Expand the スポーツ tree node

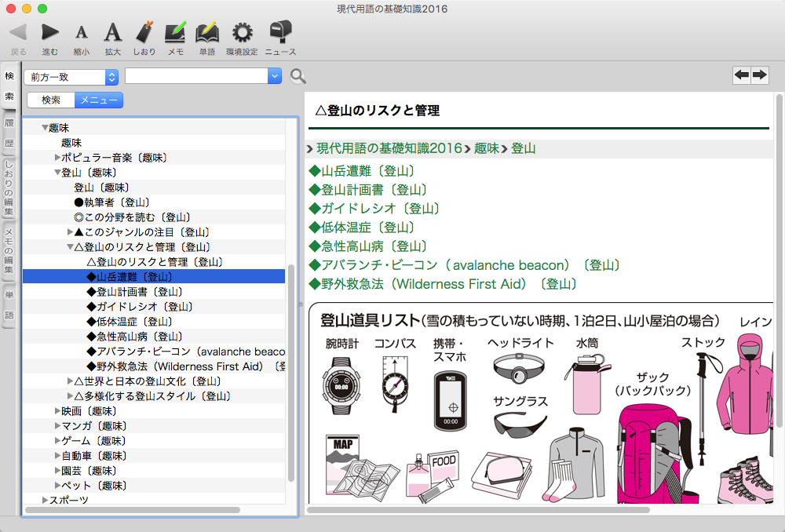pos(45,501)
